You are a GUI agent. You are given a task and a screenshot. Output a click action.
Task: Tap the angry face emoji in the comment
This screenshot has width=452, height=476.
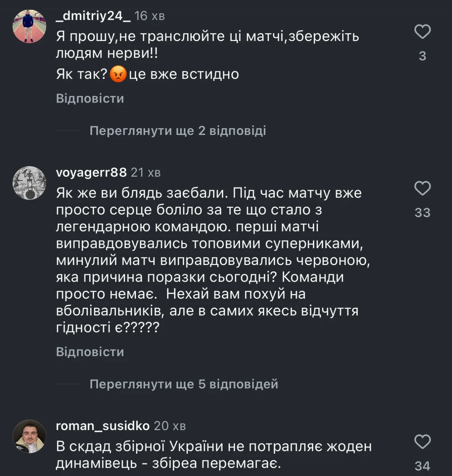point(118,74)
